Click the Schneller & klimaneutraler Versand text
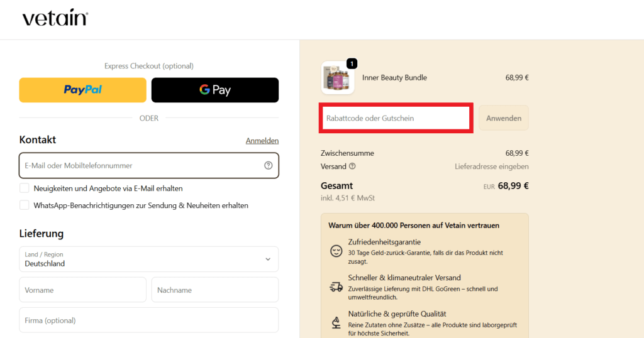Viewport: 644px width, 338px height. (404, 278)
